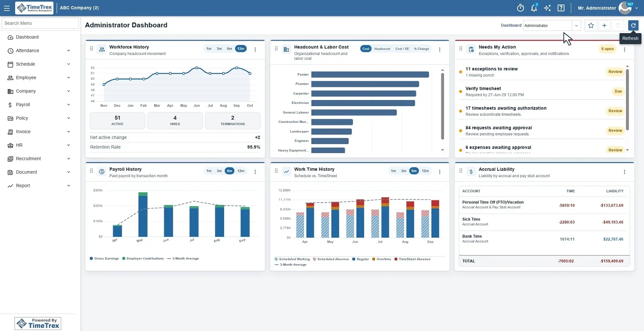Open Headcount & Labor Cost options menu
The height and width of the screenshot is (331, 644).
[440, 50]
